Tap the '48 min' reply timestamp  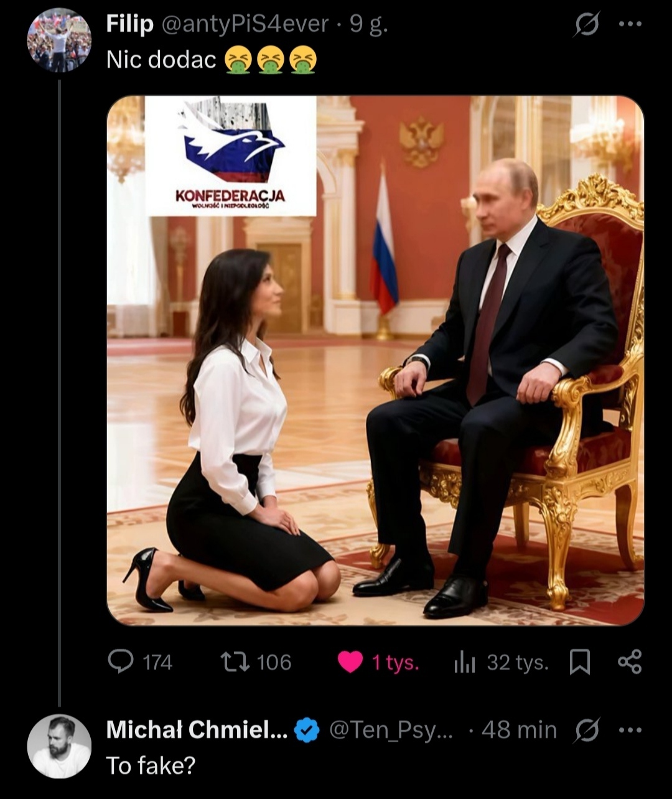(x=519, y=729)
